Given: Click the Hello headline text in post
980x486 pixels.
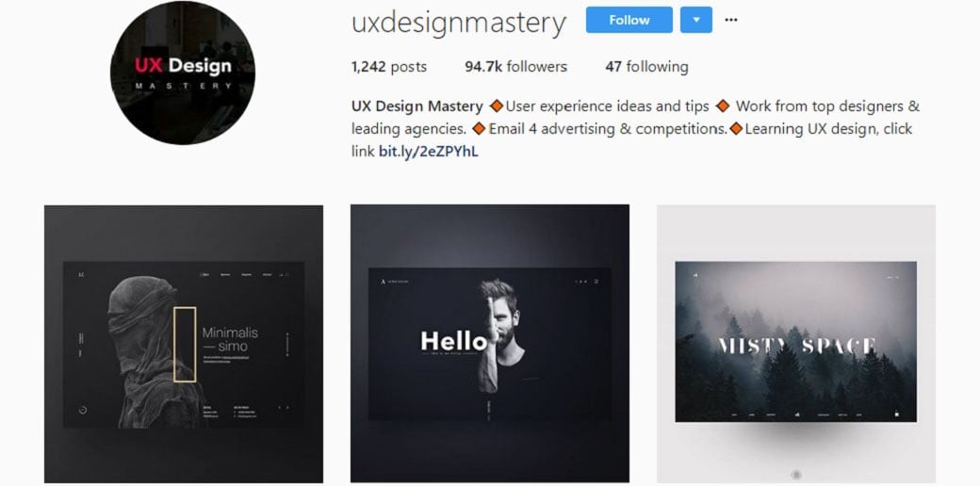Looking at the screenshot, I should 454,342.
